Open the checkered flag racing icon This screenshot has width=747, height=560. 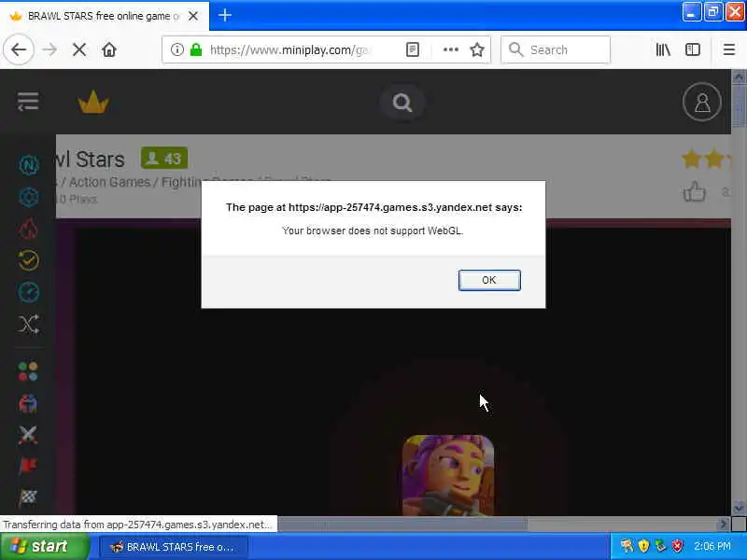[x=28, y=497]
